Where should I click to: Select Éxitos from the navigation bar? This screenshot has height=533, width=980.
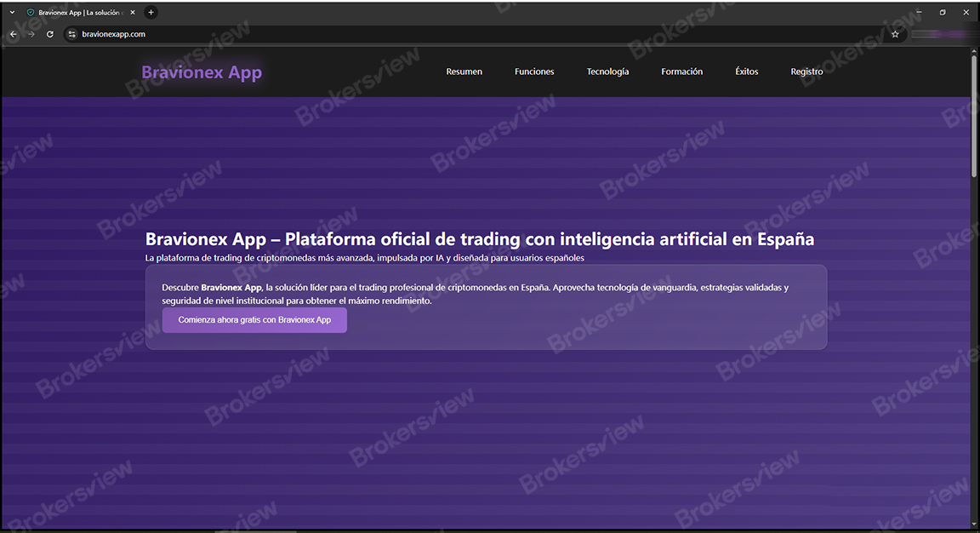746,72
